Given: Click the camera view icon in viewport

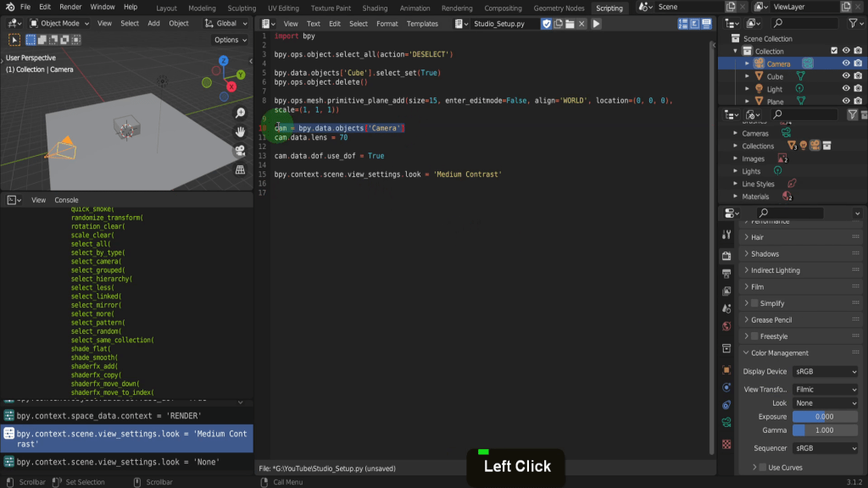Looking at the screenshot, I should tap(240, 151).
